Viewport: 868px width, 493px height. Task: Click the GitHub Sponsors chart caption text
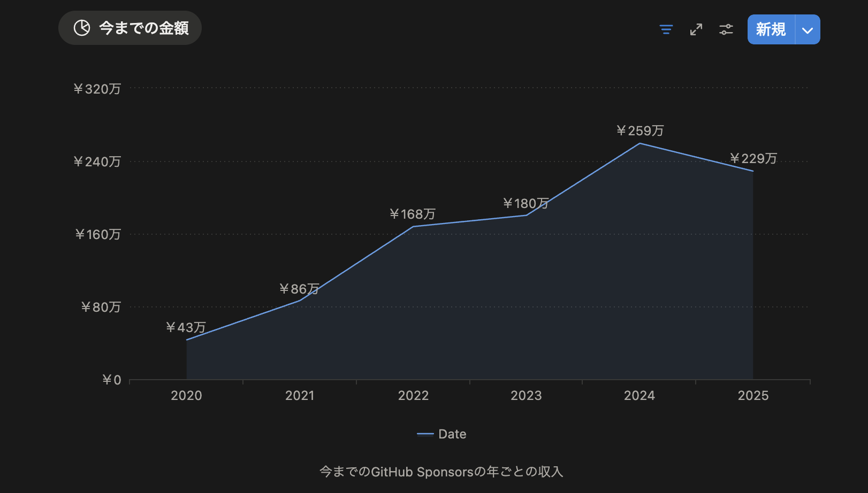point(441,472)
